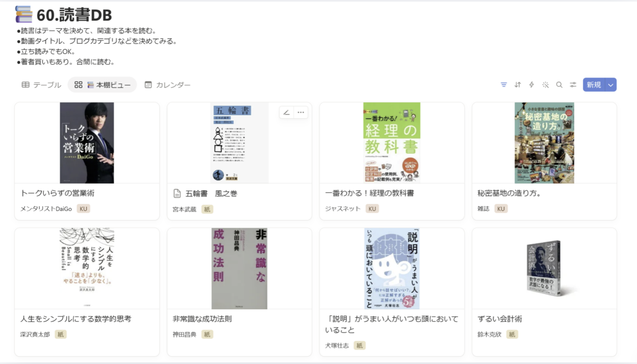Open the 非常識な成功法則 cover thumbnail
Viewport: 637px width, 364px height.
239,268
